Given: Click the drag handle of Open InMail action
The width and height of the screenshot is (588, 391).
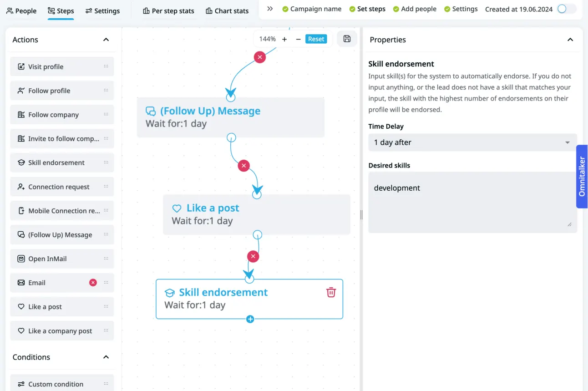Looking at the screenshot, I should tap(106, 259).
